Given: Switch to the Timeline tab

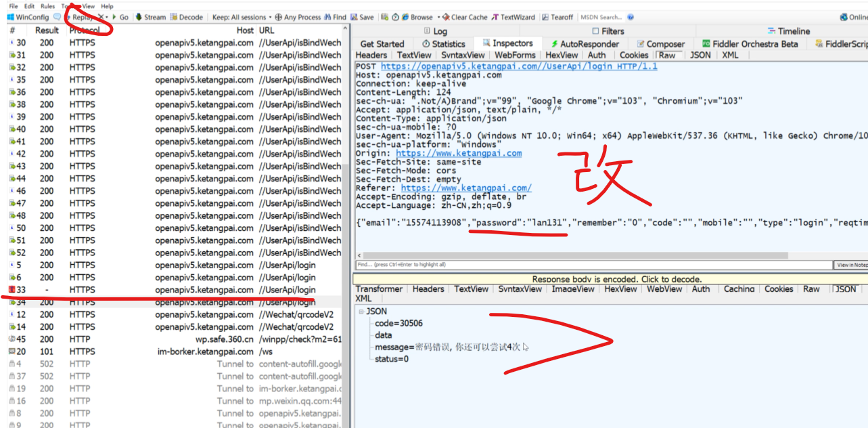Looking at the screenshot, I should (x=789, y=31).
